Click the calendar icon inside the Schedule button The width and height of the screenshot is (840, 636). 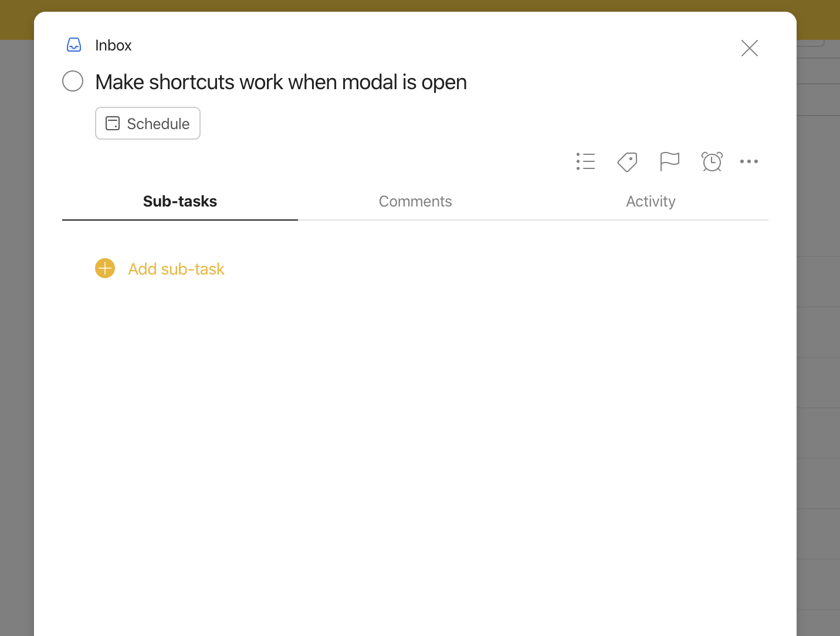click(x=112, y=123)
